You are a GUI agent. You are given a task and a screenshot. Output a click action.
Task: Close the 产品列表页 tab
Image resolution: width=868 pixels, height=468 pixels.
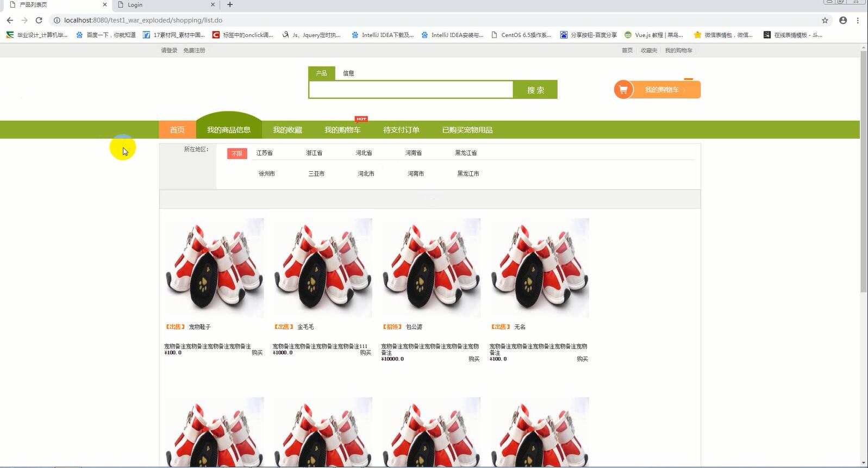click(105, 4)
